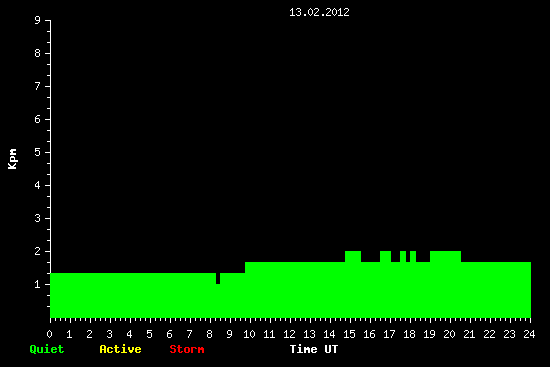The image size is (550, 367).
Task: Click the narrow dip in green bar after hour 8
Action: click(218, 278)
